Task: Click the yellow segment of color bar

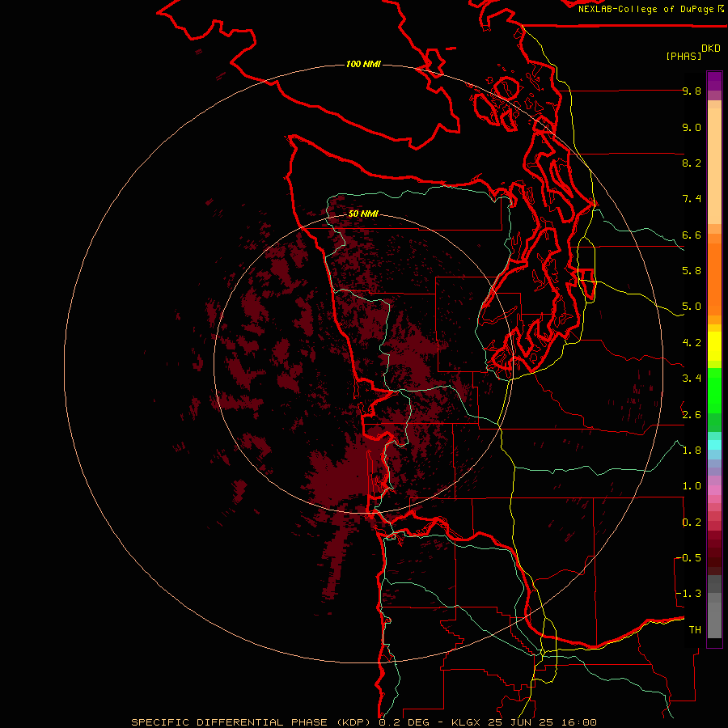Action: pos(714,346)
